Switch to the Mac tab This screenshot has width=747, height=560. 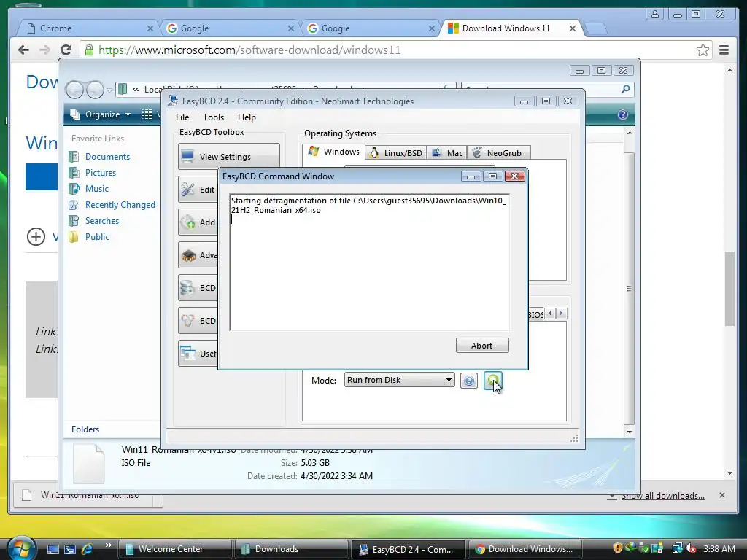point(447,153)
